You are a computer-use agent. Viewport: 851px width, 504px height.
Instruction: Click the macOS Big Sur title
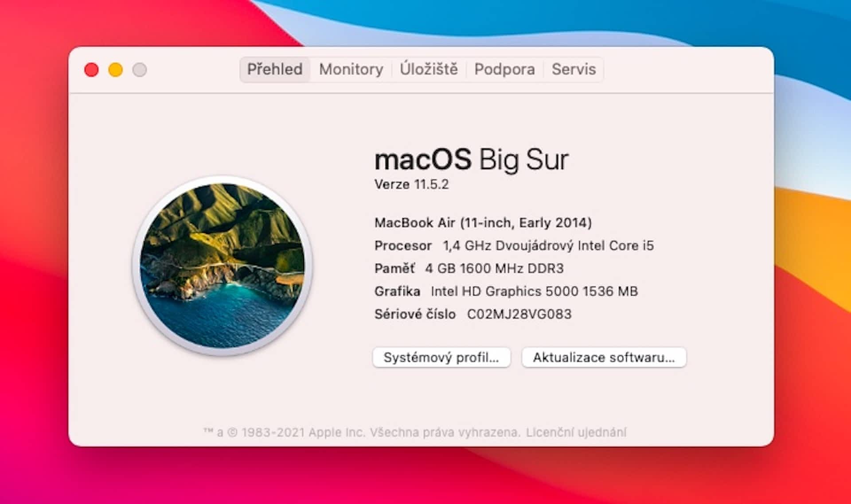pyautogui.click(x=471, y=159)
